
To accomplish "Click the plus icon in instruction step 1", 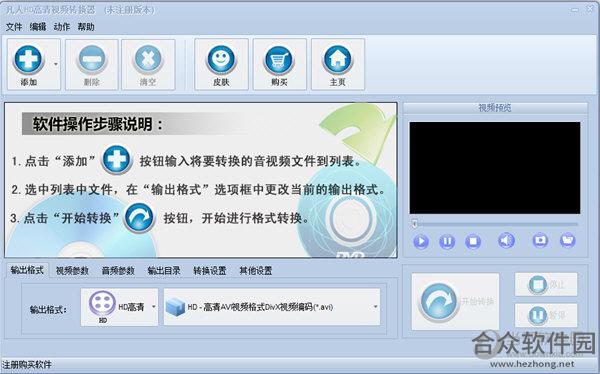I will (x=116, y=159).
